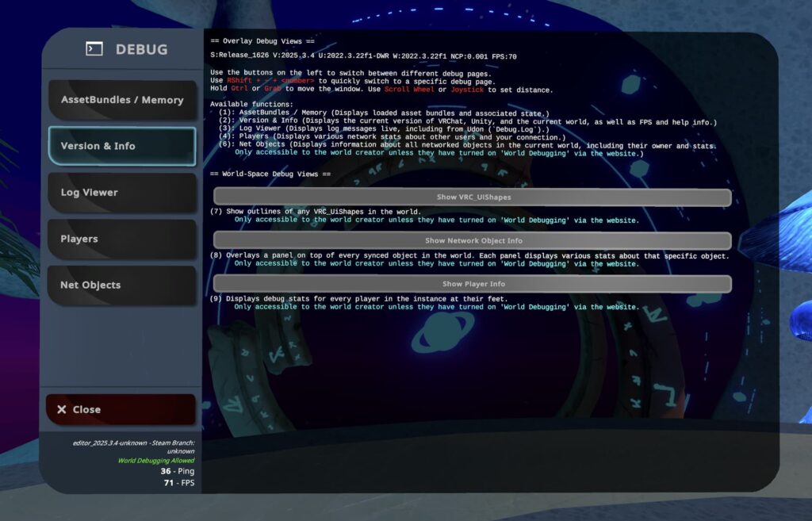Switch to the Version & Info page
Screen dimensions: 812x521
(x=122, y=146)
